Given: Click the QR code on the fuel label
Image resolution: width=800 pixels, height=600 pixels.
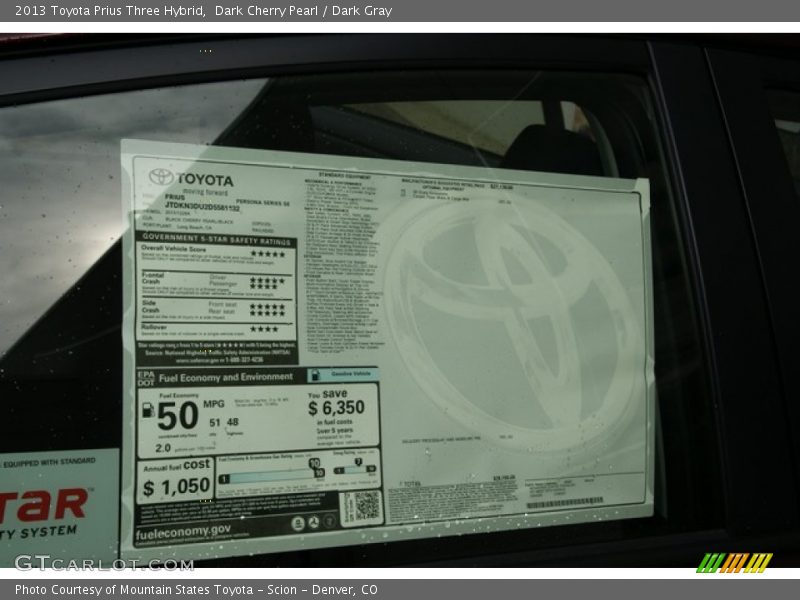Looking at the screenshot, I should tap(361, 507).
